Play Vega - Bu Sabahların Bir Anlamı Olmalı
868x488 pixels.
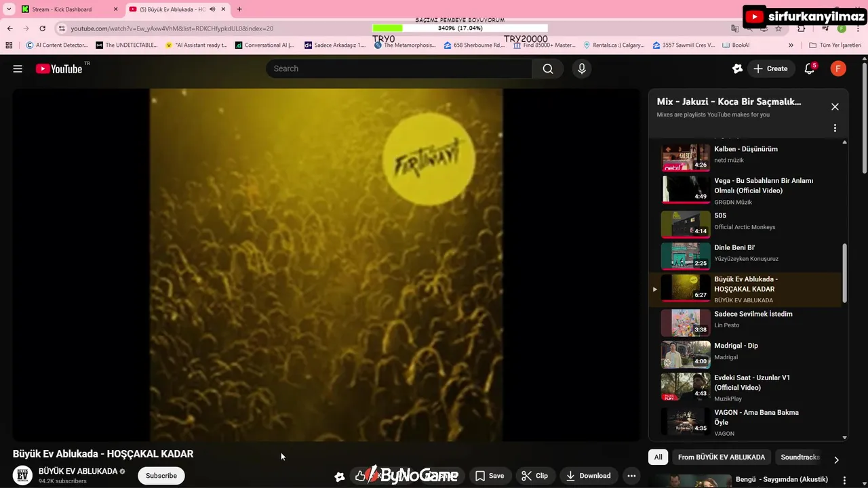[746, 190]
